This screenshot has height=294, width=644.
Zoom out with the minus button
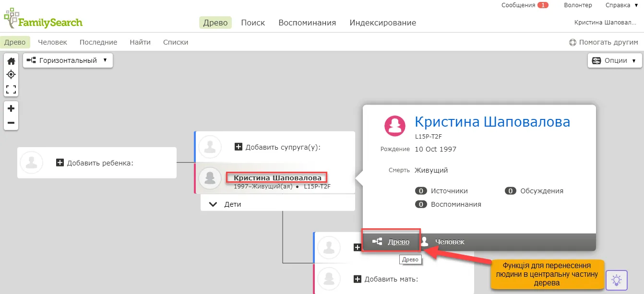coord(11,123)
